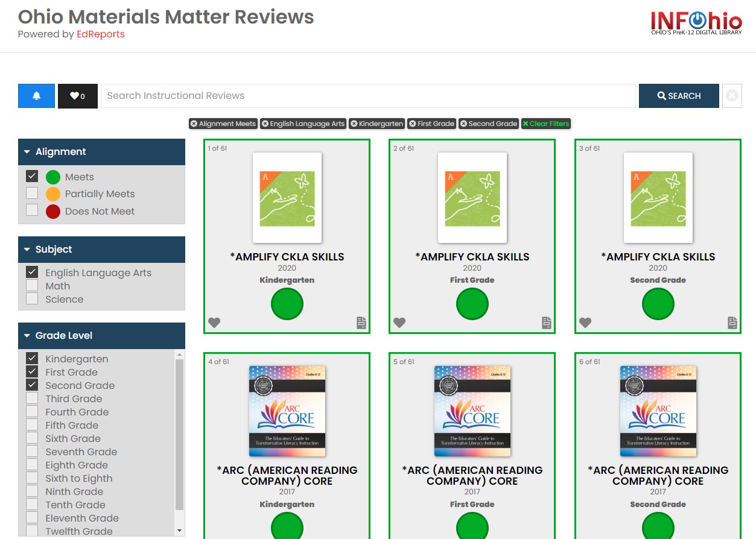Viewport: 756px width, 539px height.
Task: Click the ARC Core Second Grade cover thumbnail
Action: (658, 411)
